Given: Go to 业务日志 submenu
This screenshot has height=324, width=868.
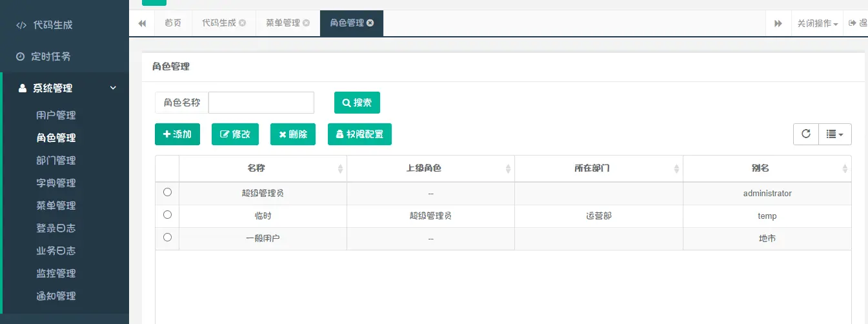Looking at the screenshot, I should 56,250.
